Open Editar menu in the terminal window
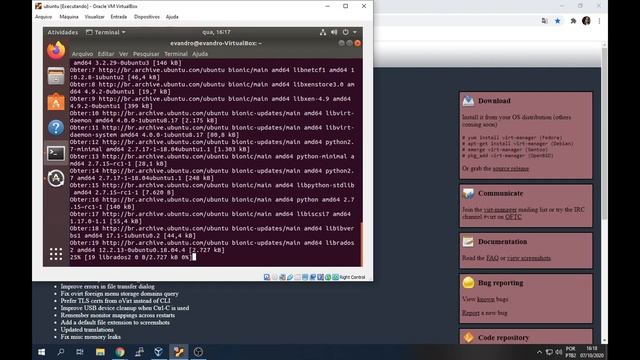 [x=106, y=54]
